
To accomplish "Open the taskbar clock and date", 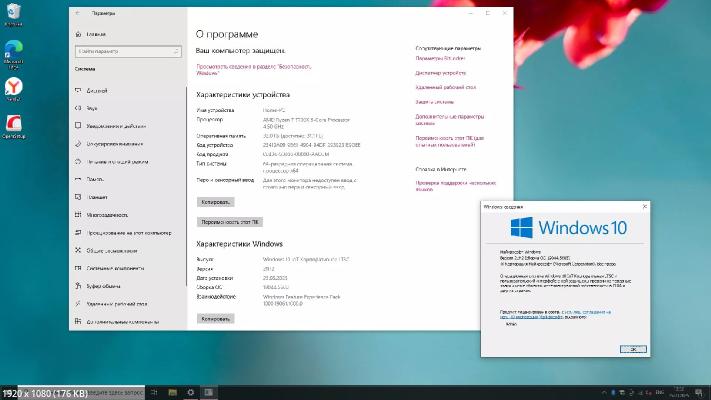I will click(679, 392).
